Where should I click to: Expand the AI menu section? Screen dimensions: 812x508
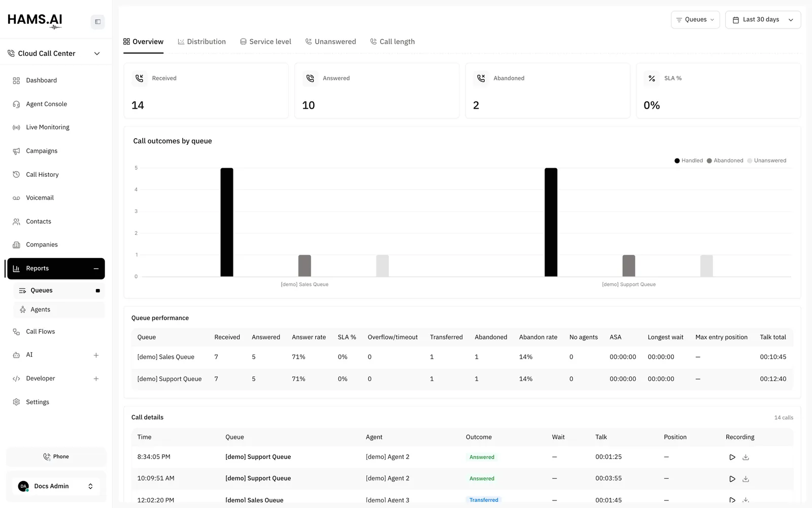[96, 355]
